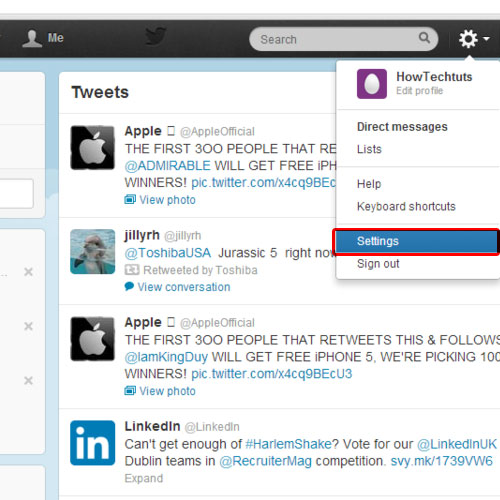The width and height of the screenshot is (500, 500).
Task: Open Retweeted by Toshiba link
Action: tap(200, 270)
